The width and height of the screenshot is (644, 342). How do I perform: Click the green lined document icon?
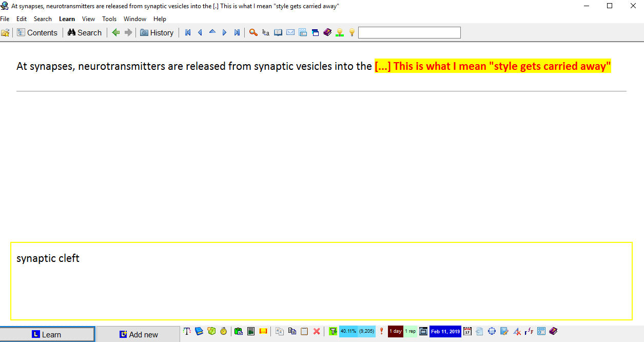tap(251, 331)
